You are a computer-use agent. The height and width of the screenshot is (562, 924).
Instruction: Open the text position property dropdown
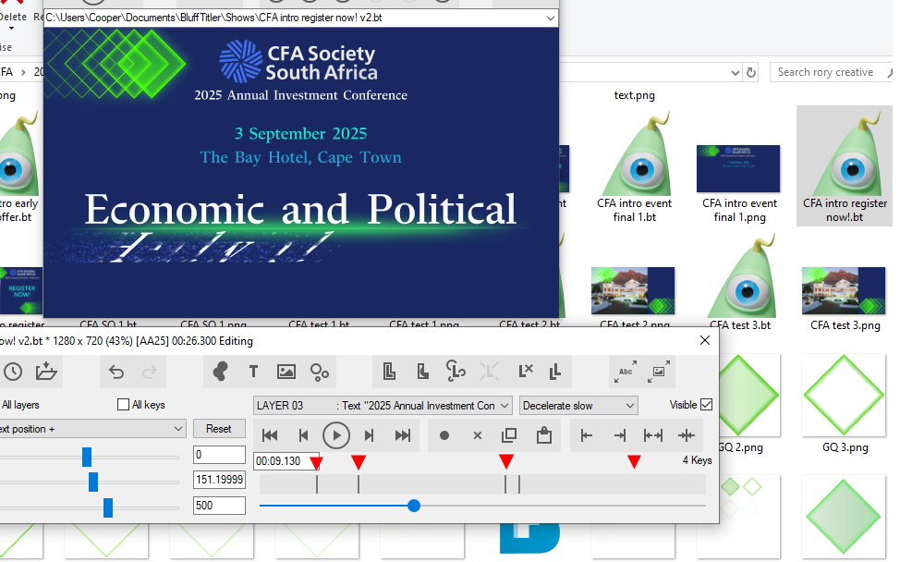point(91,429)
